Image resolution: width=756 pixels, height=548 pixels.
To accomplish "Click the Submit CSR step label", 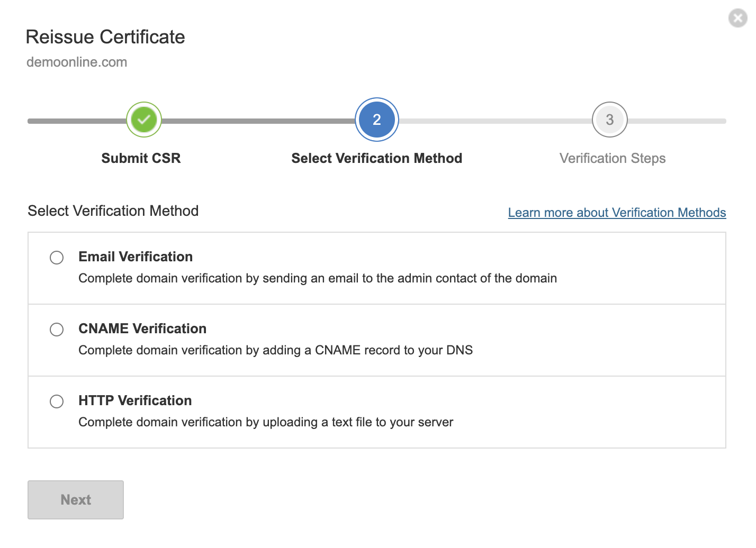I will pos(141,158).
